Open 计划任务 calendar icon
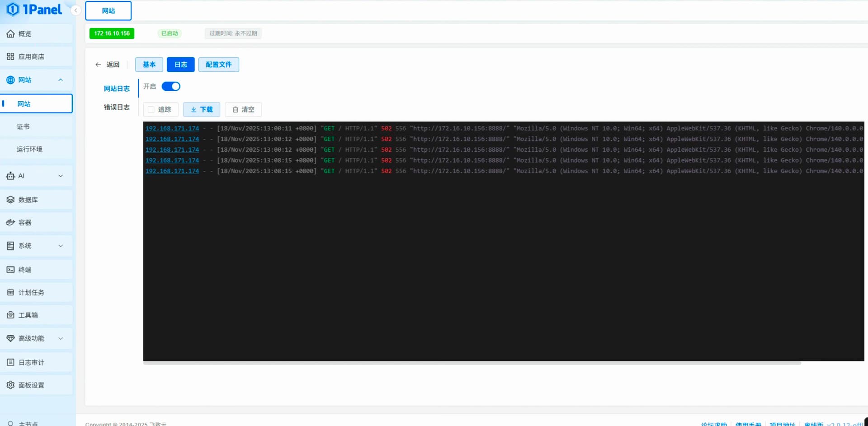This screenshot has height=426, width=868. (x=10, y=292)
